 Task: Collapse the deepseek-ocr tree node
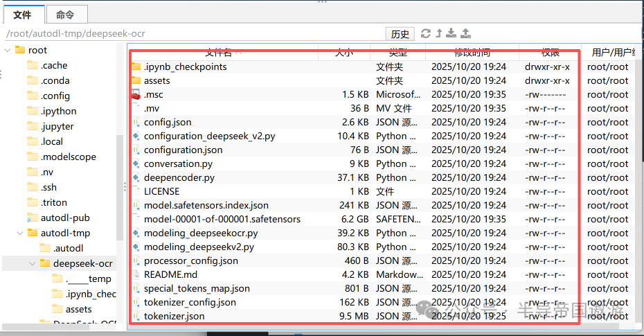[x=33, y=263]
